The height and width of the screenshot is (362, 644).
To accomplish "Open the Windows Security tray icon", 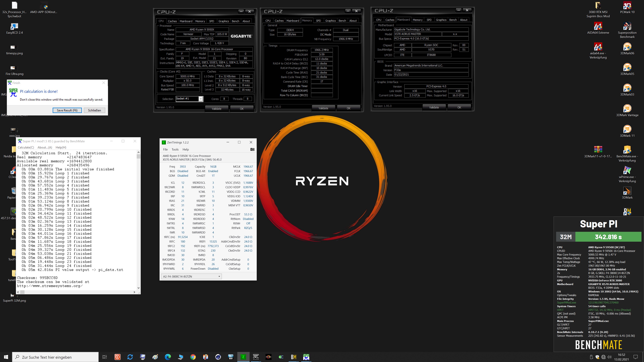I will (x=597, y=357).
